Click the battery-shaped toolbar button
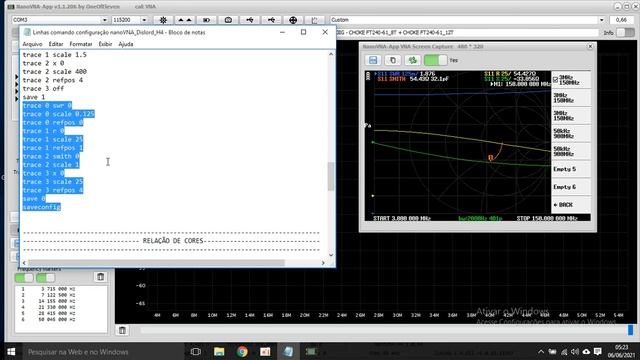Image resolution: width=640 pixels, height=360 pixels. (206, 20)
